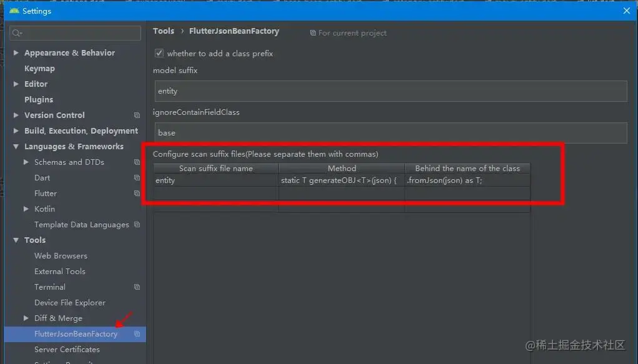Click project-level icon beside Template Data Languages
This screenshot has height=364, width=638.
(x=137, y=225)
